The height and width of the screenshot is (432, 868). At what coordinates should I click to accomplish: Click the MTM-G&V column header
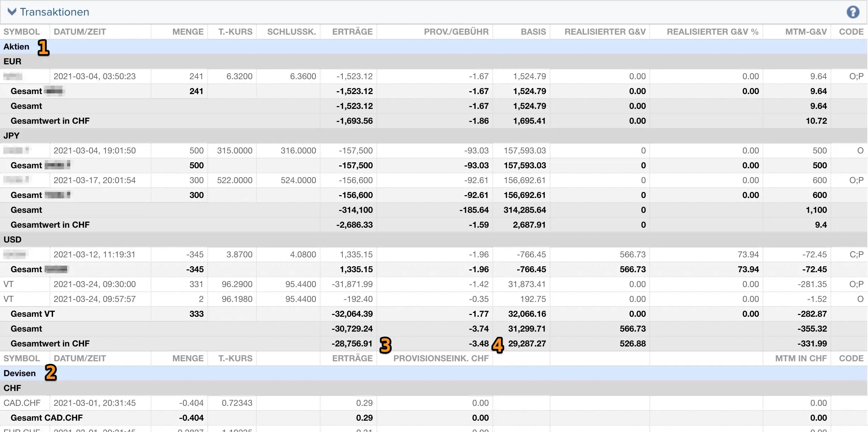[806, 32]
